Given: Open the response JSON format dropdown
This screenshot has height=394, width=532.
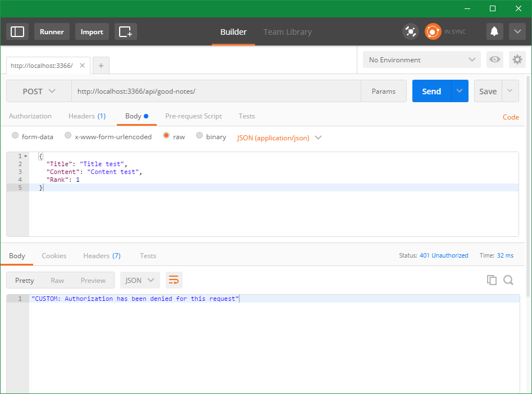Looking at the screenshot, I should pos(139,280).
